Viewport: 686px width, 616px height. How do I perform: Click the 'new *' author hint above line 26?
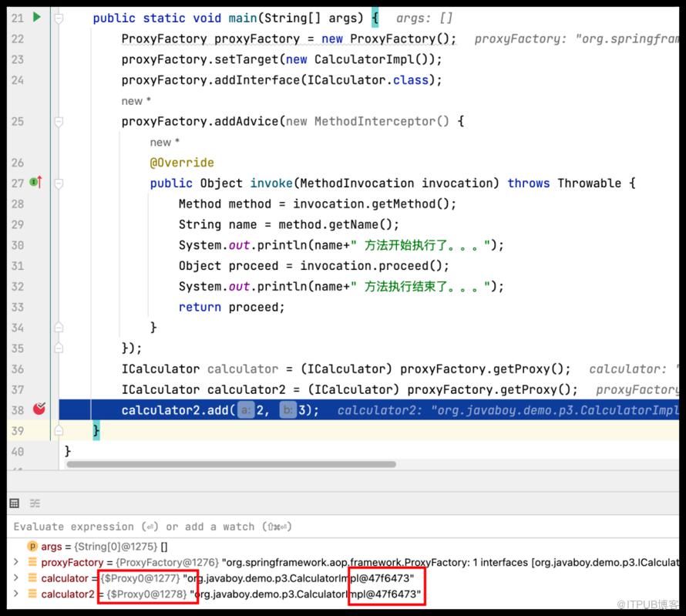coord(164,142)
